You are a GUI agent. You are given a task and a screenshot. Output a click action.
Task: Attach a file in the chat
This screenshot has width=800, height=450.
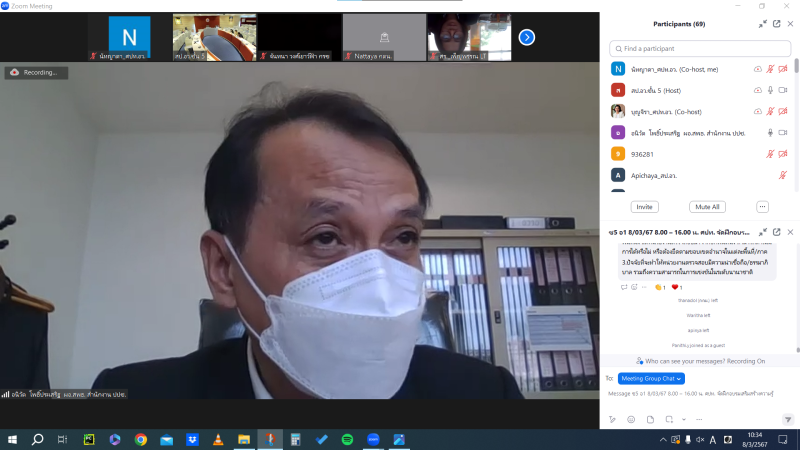tap(650, 419)
